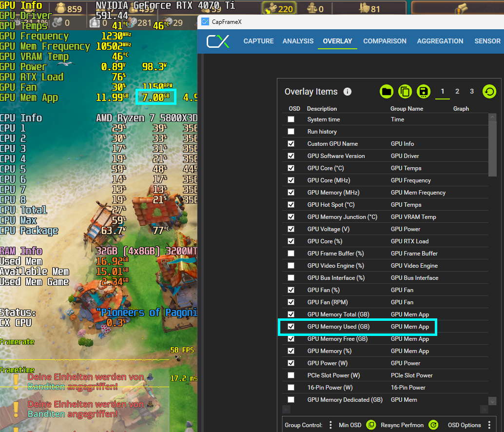Click the 859 population counter in game
This screenshot has height=432, width=504.
68,8
